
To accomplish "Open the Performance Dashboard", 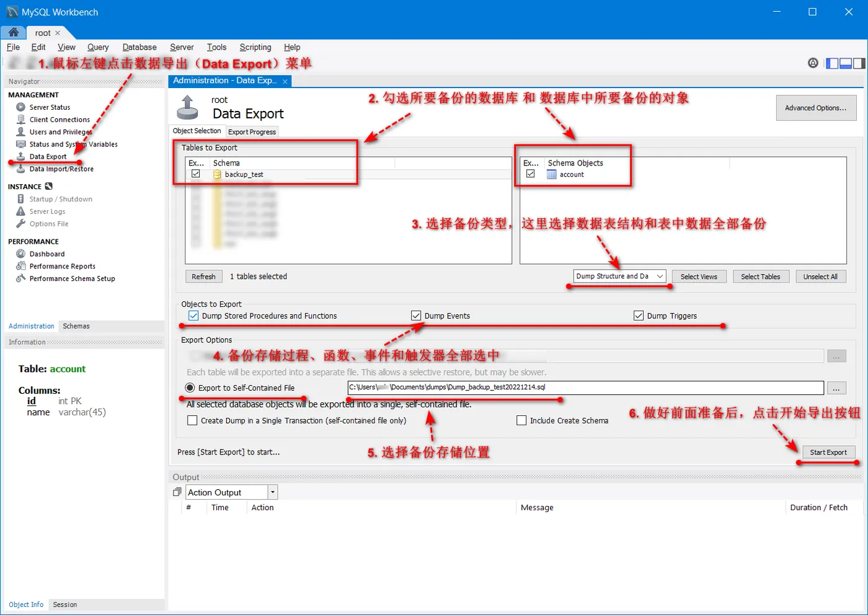I will pyautogui.click(x=47, y=254).
